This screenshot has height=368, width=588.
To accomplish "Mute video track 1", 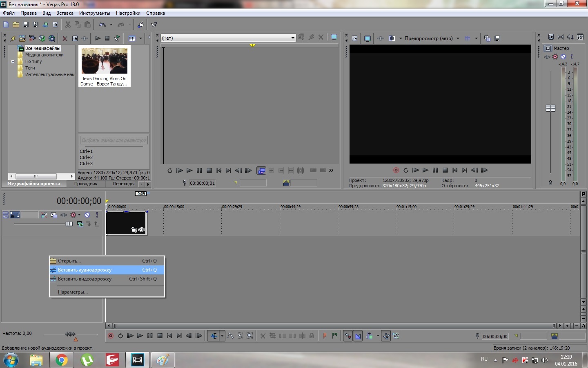I will click(87, 215).
